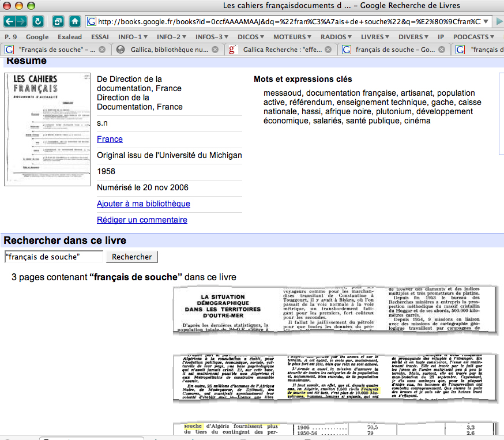Click the publication year 1958
Image resolution: width=504 pixels, height=440 pixels.
tap(106, 171)
